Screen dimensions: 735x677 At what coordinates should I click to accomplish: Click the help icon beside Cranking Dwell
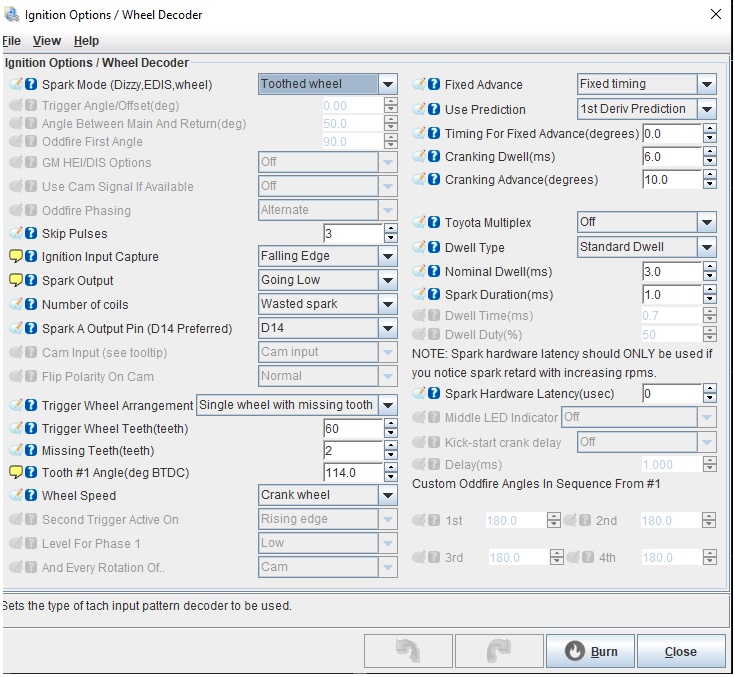pyautogui.click(x=434, y=157)
